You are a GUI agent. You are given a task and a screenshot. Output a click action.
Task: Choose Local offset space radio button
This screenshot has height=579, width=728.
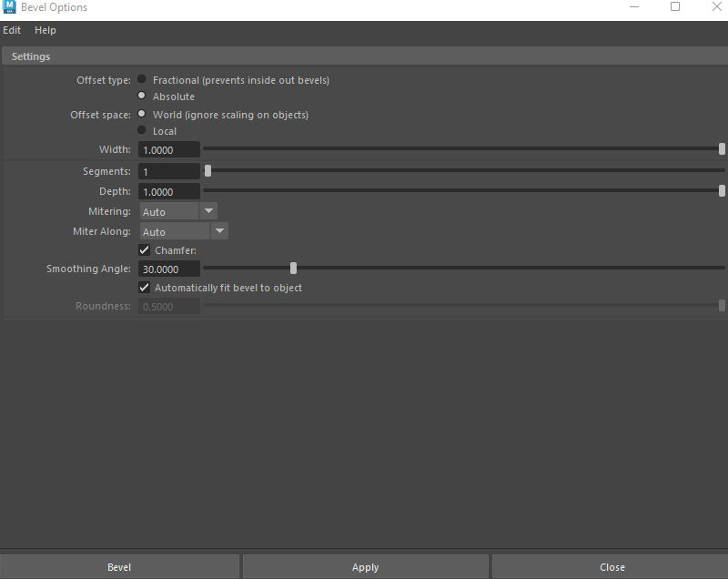point(142,130)
